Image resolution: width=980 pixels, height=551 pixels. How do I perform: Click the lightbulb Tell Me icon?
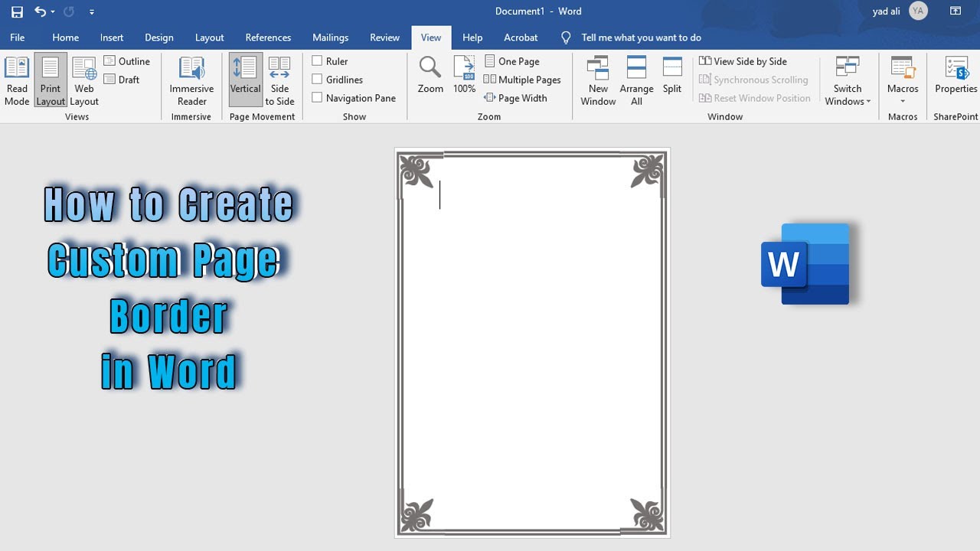(x=567, y=37)
